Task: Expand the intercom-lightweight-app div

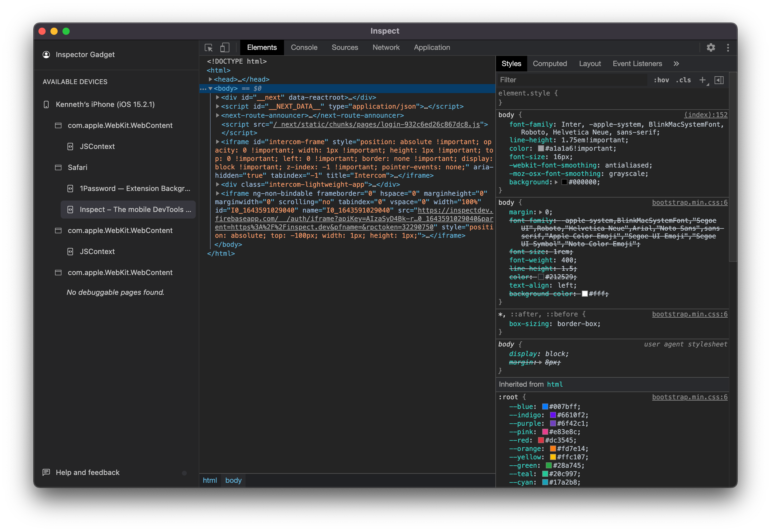Action: point(217,184)
